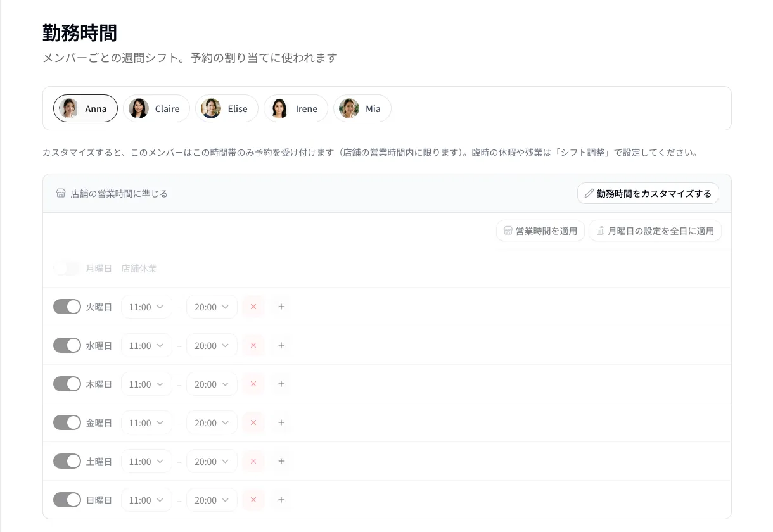Click 勤務時間をカスタマイズする button

[648, 193]
